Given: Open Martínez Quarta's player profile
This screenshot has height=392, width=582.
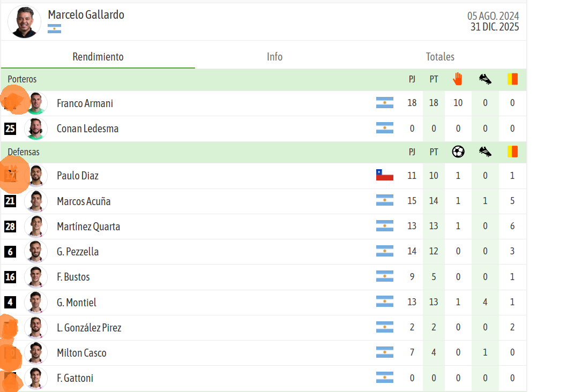Looking at the screenshot, I should point(88,227).
